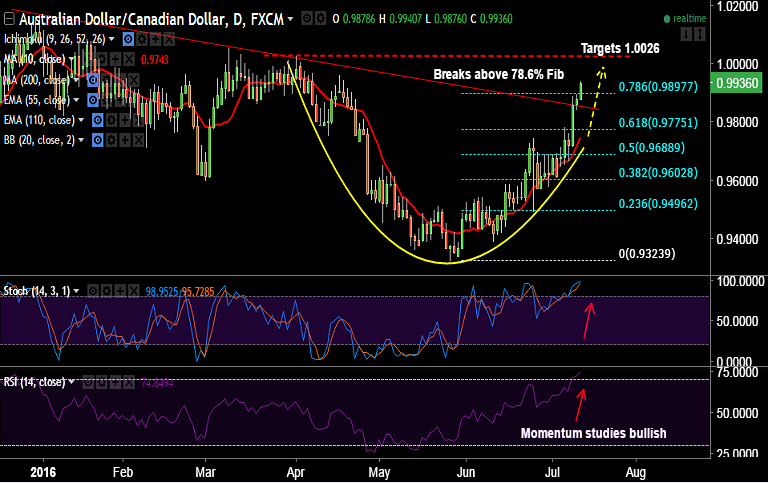This screenshot has height=483, width=768.
Task: Toggle visibility eye for AUD/CAD main series
Action: [x=307, y=19]
